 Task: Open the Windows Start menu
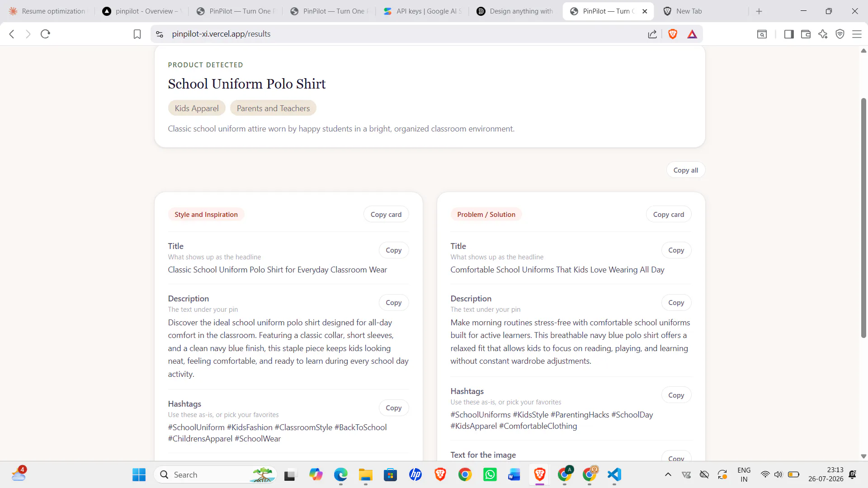139,474
